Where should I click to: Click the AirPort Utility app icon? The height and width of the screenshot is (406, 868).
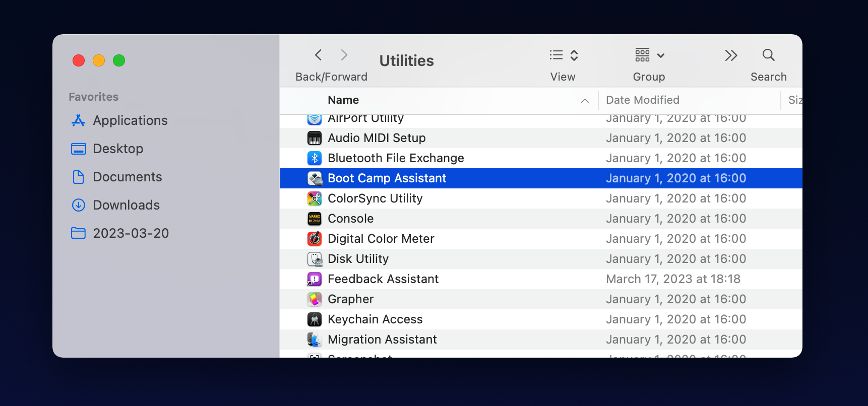coord(315,119)
